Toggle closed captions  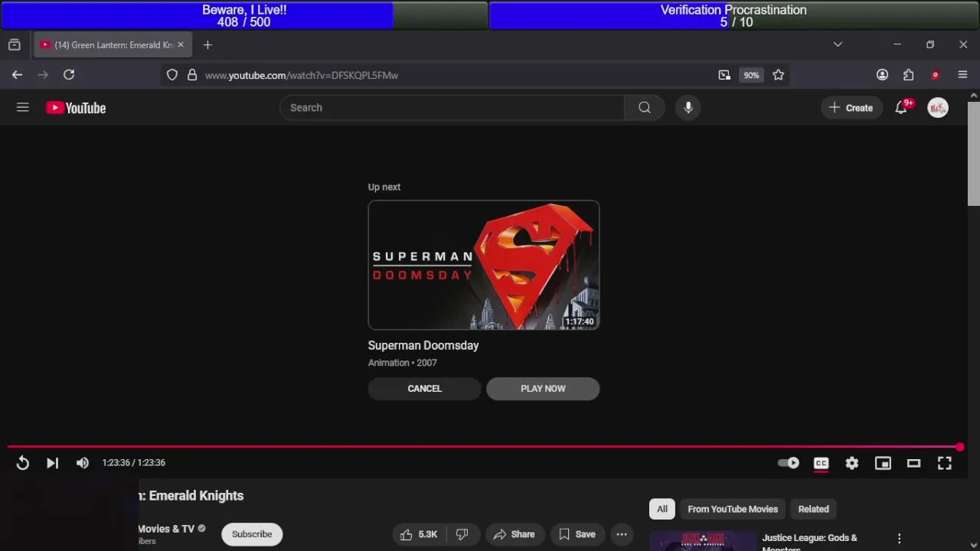(821, 463)
